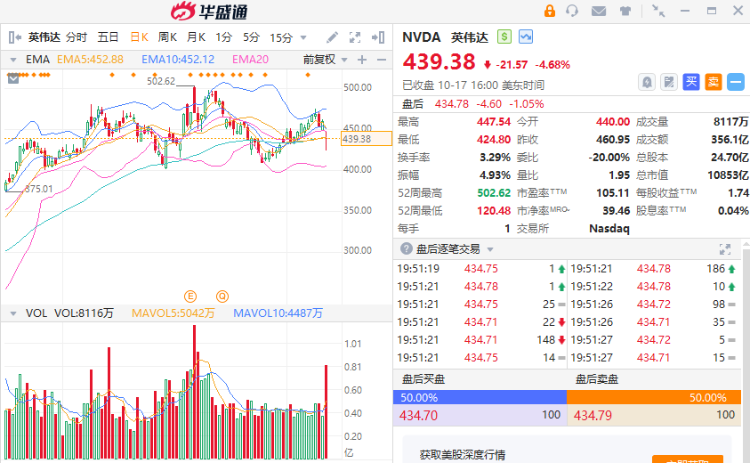Screen dimensions: 750x463
Task: Click the E earnings marker on chart
Action: 190,297
